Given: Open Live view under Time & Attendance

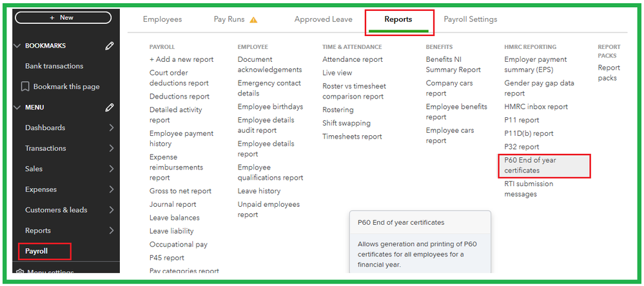Looking at the screenshot, I should point(337,73).
